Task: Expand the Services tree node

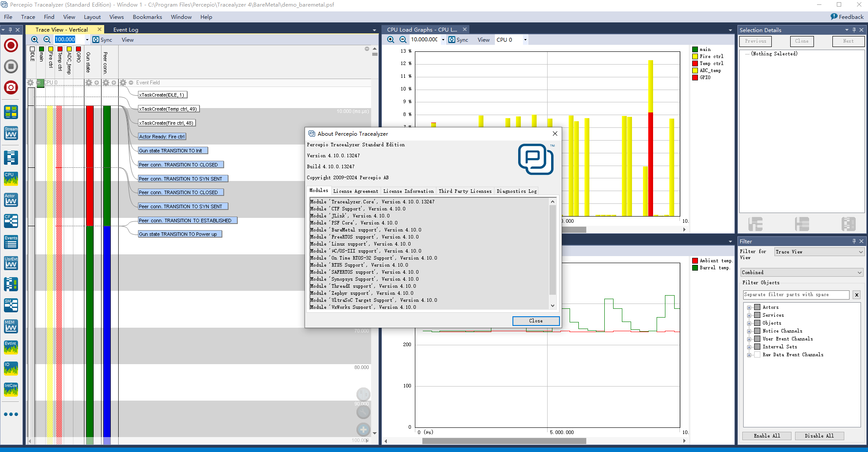Action: pos(749,315)
